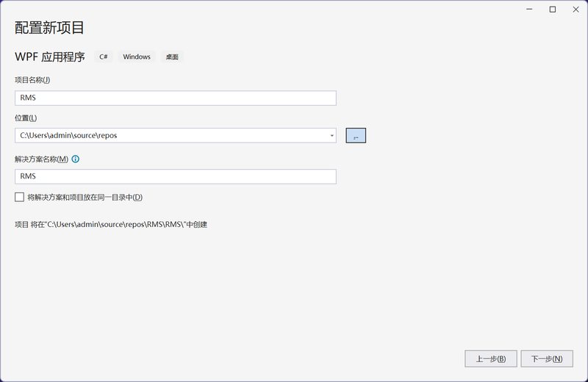Screen dimensions: 588x382
Task: Click the C# language tag
Action: click(104, 57)
